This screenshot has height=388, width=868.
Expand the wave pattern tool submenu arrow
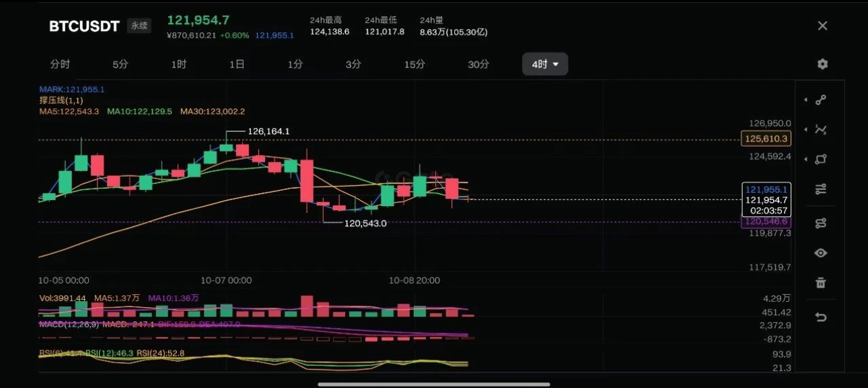tap(805, 130)
